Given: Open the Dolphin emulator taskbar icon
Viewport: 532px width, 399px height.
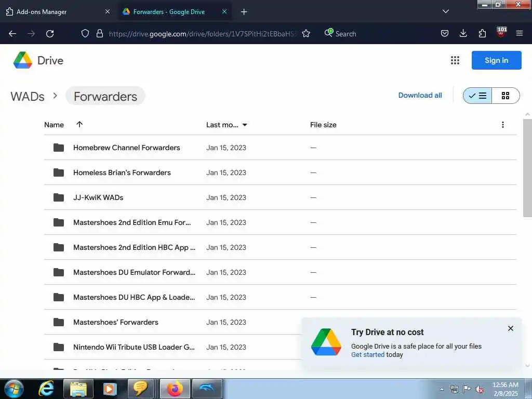Looking at the screenshot, I should tap(207, 389).
